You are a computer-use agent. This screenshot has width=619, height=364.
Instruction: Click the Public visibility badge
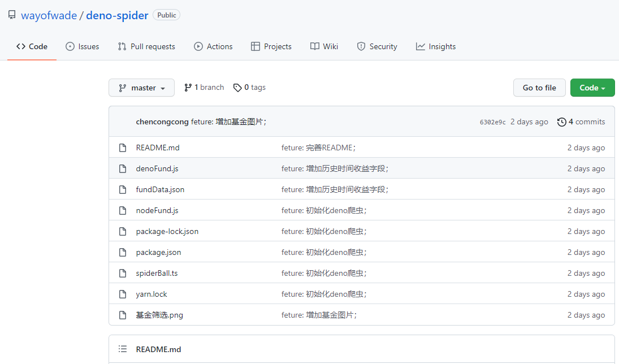(167, 15)
